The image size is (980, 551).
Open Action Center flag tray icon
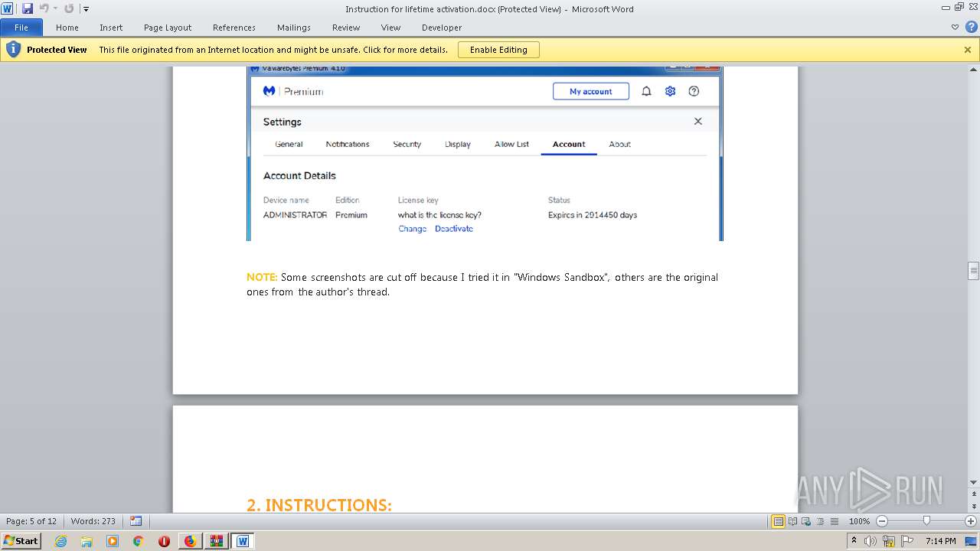tap(907, 541)
